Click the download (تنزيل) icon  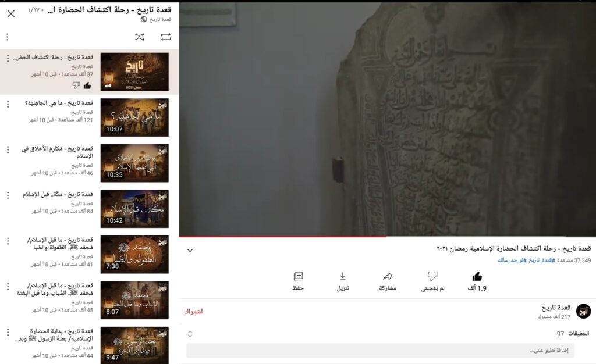tap(343, 276)
